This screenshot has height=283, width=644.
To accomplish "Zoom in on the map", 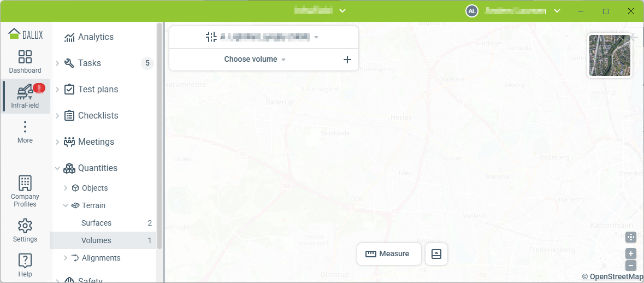I will 631,253.
